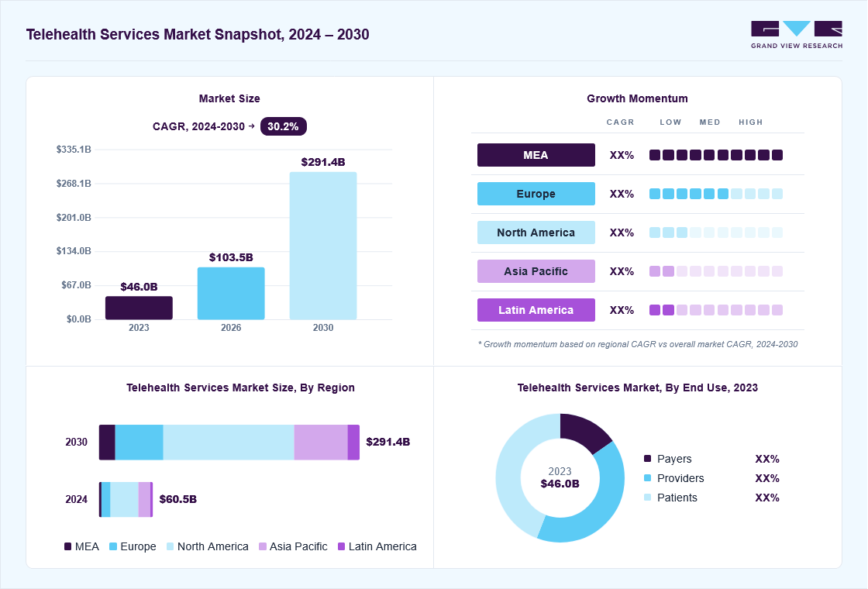This screenshot has width=868, height=589.
Task: Click the 2023 market size bar
Action: point(139,308)
